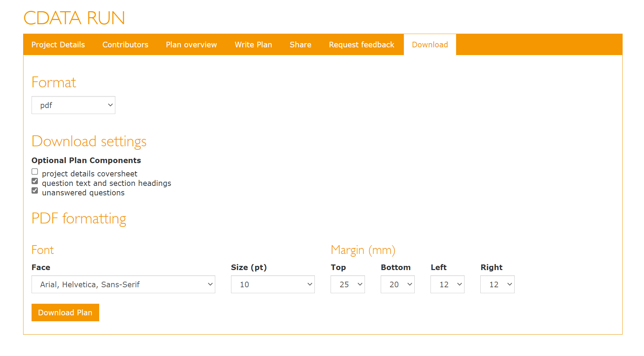Expand the pdf format dropdown
The height and width of the screenshot is (356, 644).
(x=73, y=105)
